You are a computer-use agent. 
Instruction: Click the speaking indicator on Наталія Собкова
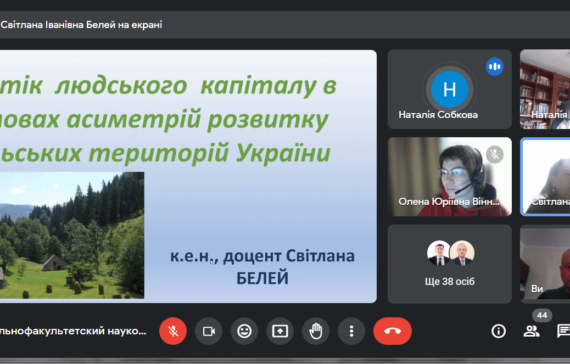[x=495, y=67]
